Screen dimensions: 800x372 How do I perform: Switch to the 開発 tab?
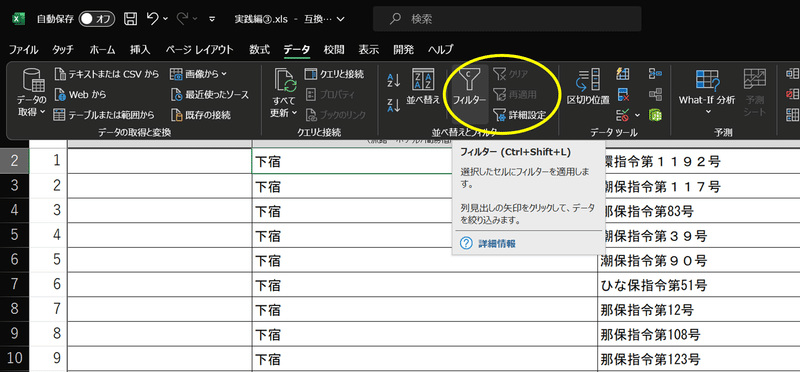pos(403,50)
